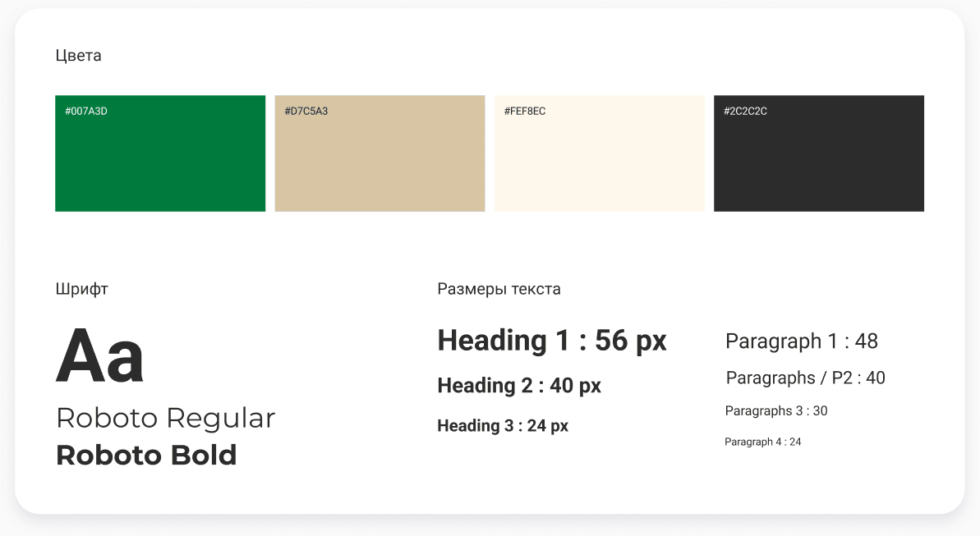Screen dimensions: 980x536
Task: Select the beige #D7C5A3 color swatch
Action: [380, 153]
